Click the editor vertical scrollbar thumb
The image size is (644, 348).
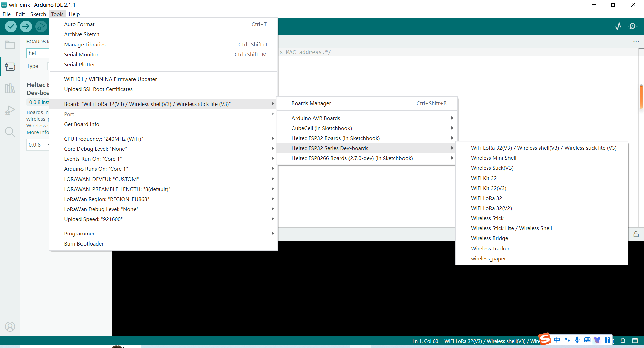tap(641, 97)
